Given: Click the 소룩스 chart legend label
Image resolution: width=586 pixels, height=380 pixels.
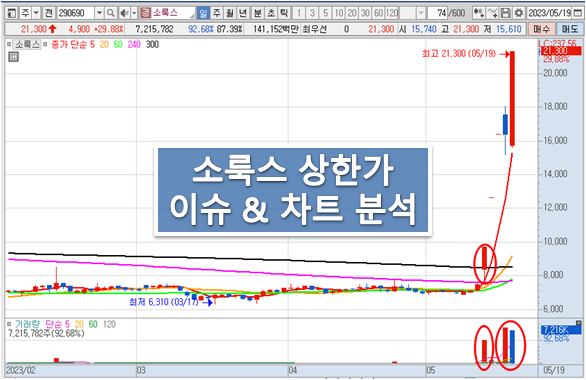Looking at the screenshot, I should coord(27,44).
